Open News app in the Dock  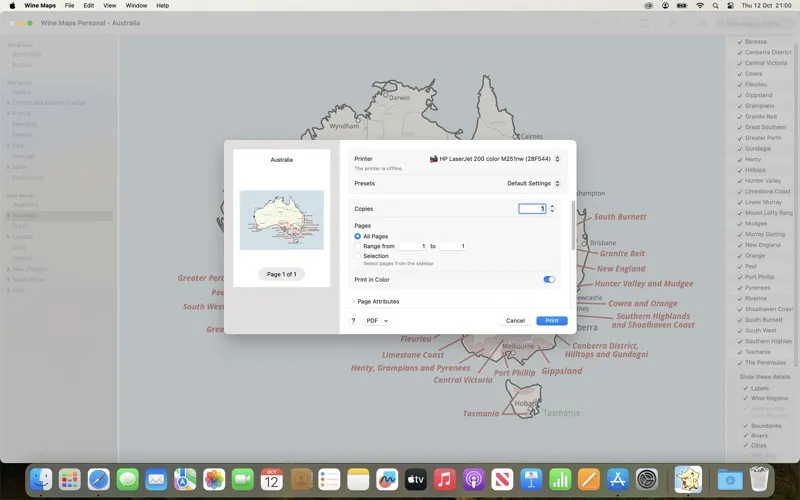pos(502,480)
